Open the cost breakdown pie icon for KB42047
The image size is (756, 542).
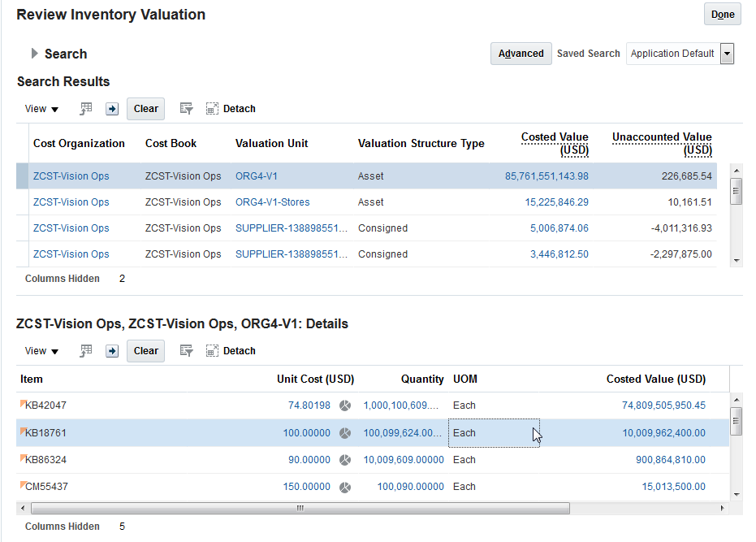point(344,405)
